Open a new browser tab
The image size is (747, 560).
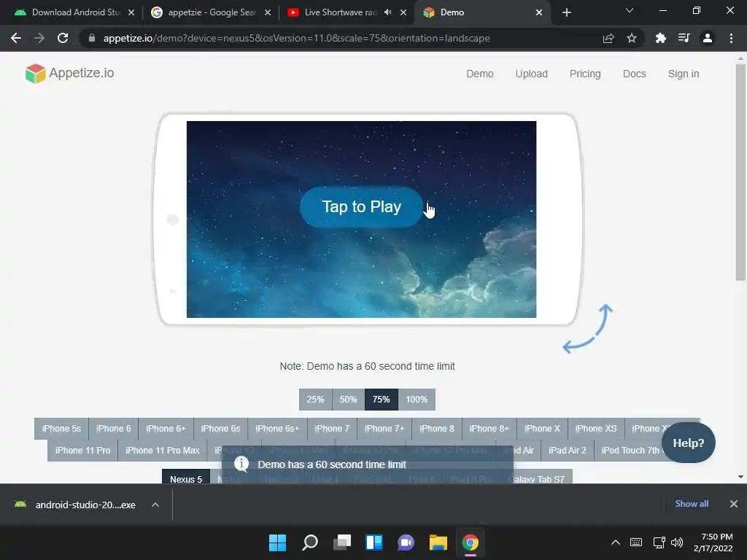coord(566,12)
